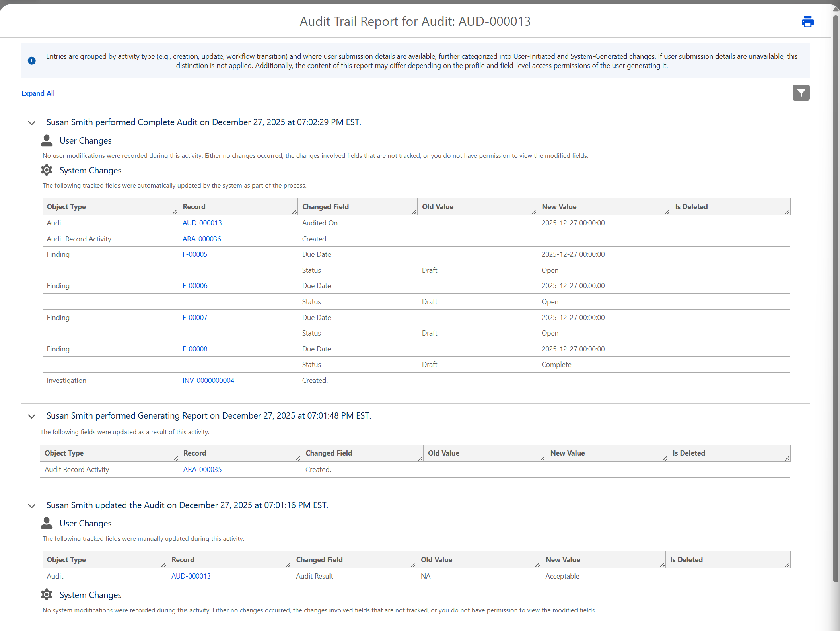Collapse the Generating Report activity section
The width and height of the screenshot is (840, 631).
32,416
